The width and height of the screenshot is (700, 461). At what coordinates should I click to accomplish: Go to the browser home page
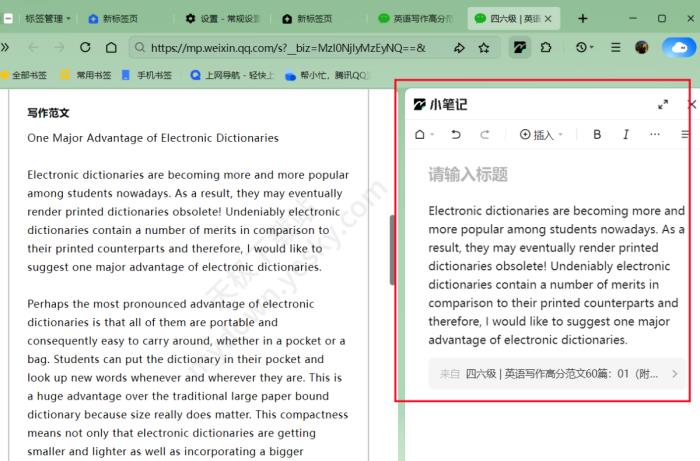click(x=111, y=47)
